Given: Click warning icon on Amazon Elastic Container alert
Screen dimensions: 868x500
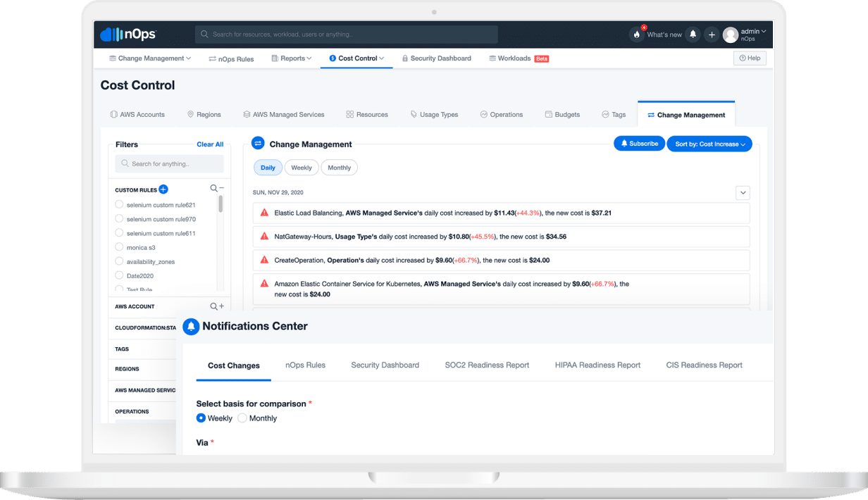Looking at the screenshot, I should (x=264, y=284).
